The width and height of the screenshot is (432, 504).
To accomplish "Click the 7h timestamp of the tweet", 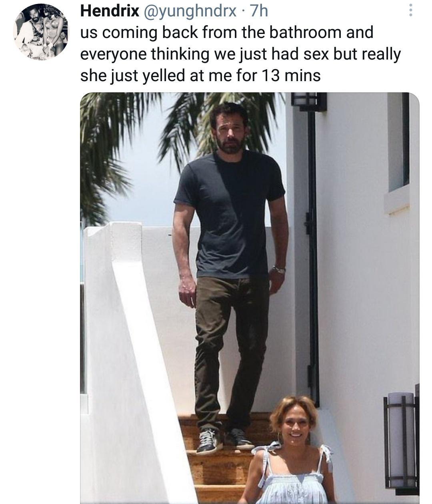I will coord(258,11).
